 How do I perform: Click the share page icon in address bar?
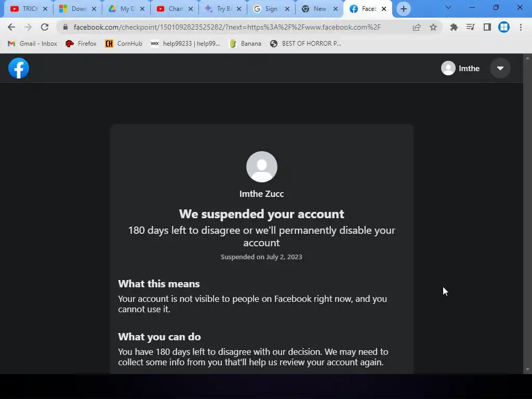point(417,27)
